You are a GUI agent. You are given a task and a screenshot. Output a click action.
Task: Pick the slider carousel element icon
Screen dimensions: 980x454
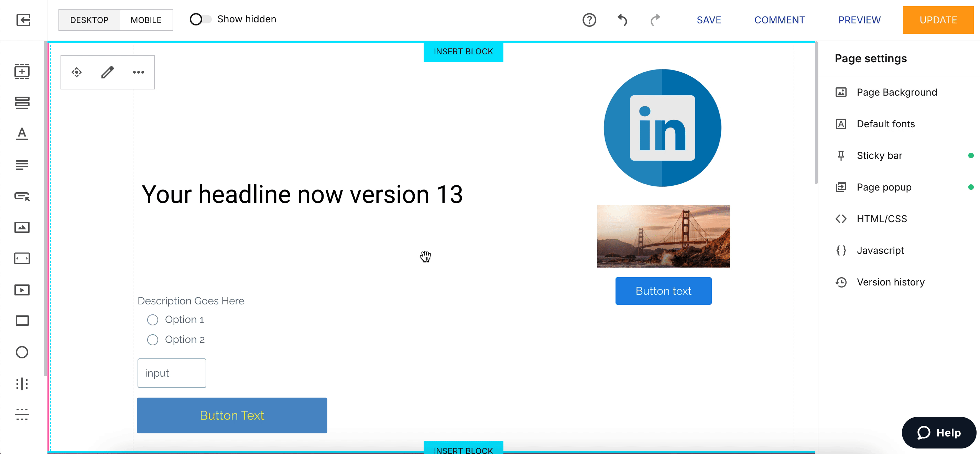click(x=22, y=258)
